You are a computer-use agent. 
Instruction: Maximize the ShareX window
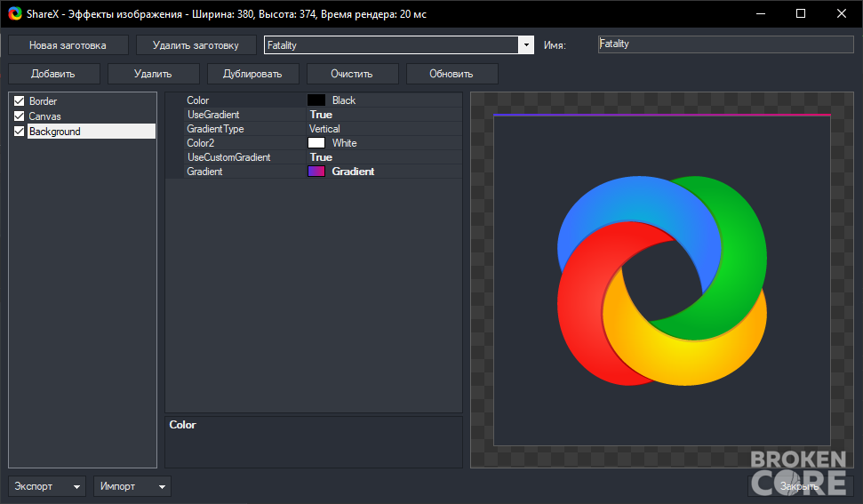[801, 13]
